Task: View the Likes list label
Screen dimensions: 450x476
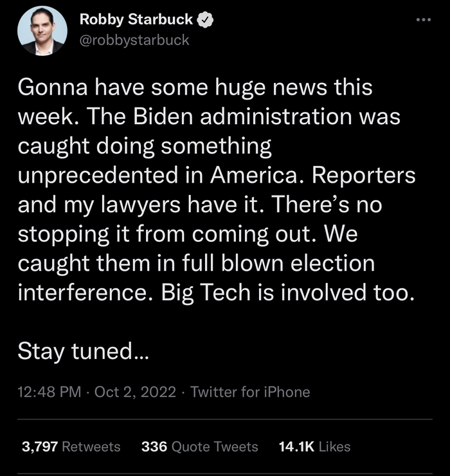Action: [334, 446]
